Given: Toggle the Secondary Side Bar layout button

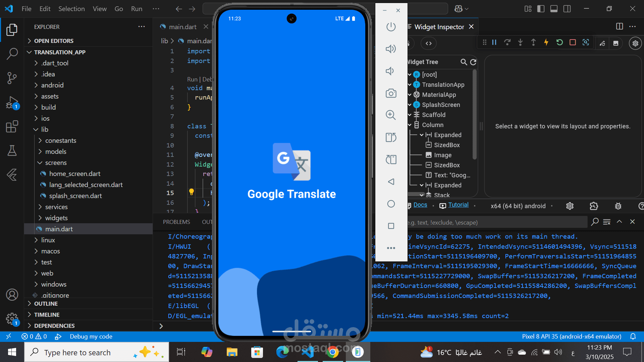Looking at the screenshot, I should click(567, 9).
